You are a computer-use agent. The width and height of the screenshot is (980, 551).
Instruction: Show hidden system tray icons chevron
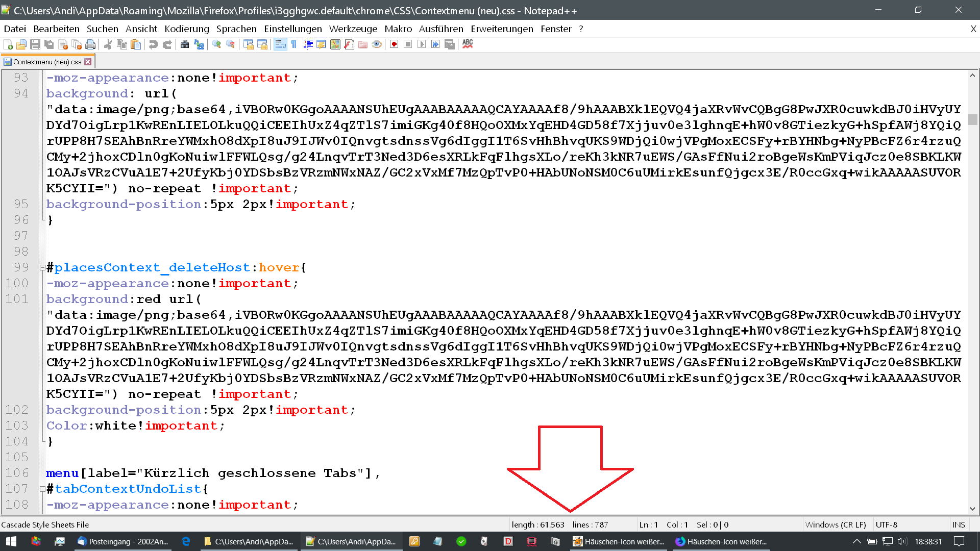pyautogui.click(x=856, y=541)
